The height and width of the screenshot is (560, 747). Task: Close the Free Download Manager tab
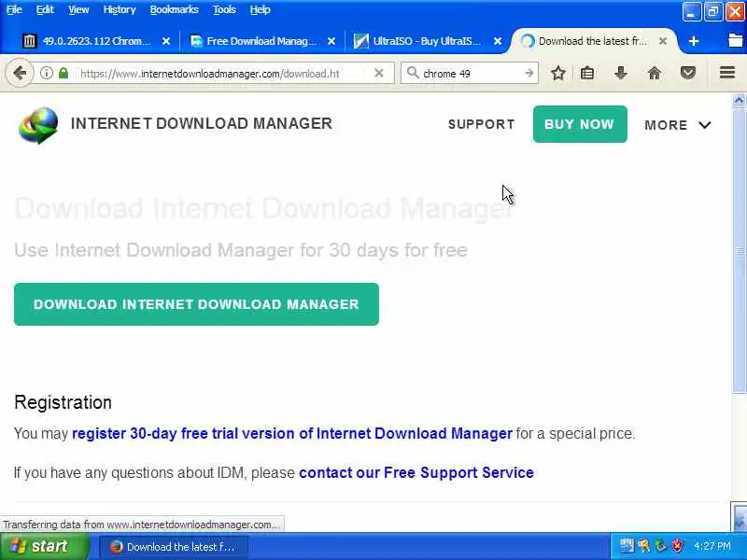click(x=331, y=41)
